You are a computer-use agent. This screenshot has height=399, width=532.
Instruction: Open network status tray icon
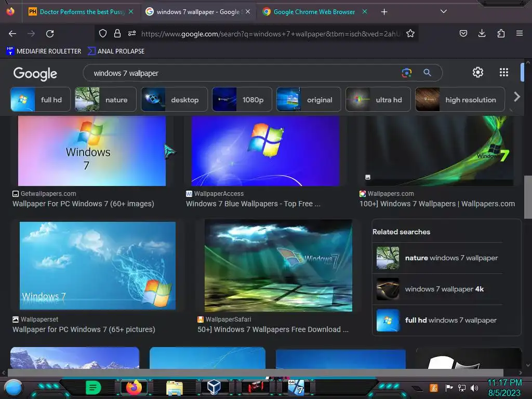462,388
